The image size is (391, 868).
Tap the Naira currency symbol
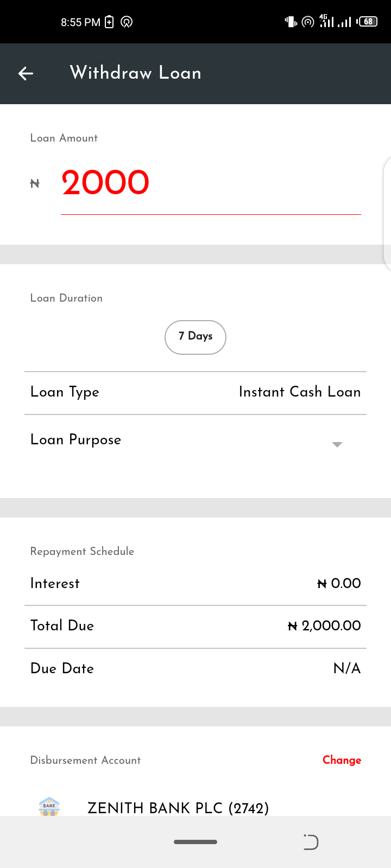coord(35,183)
